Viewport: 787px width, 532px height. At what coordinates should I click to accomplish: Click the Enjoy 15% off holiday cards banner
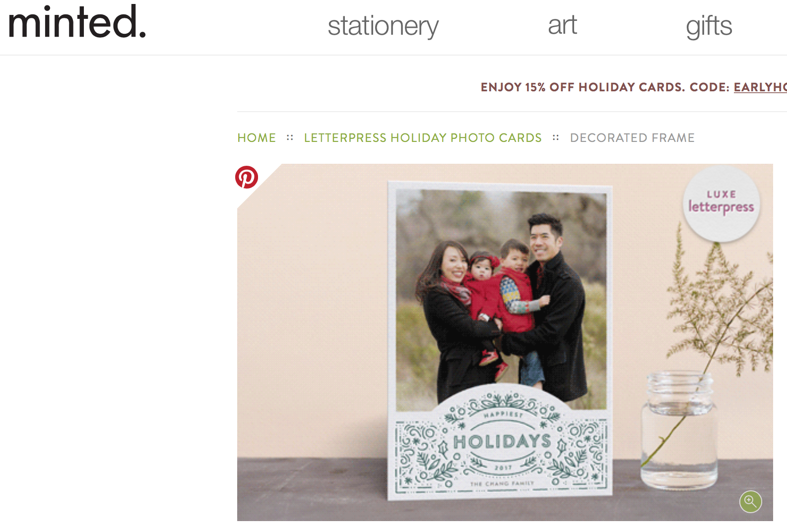tap(634, 87)
